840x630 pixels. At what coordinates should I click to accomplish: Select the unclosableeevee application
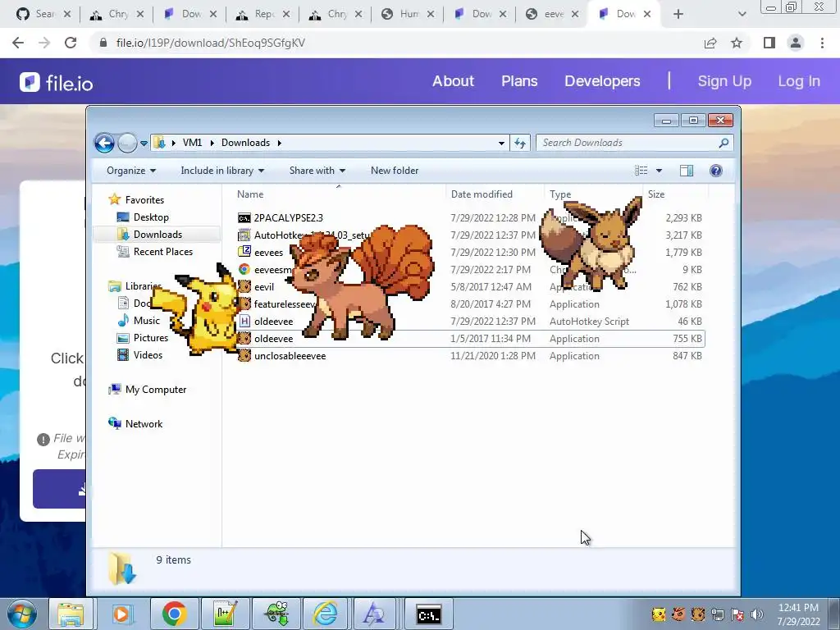(x=470, y=356)
